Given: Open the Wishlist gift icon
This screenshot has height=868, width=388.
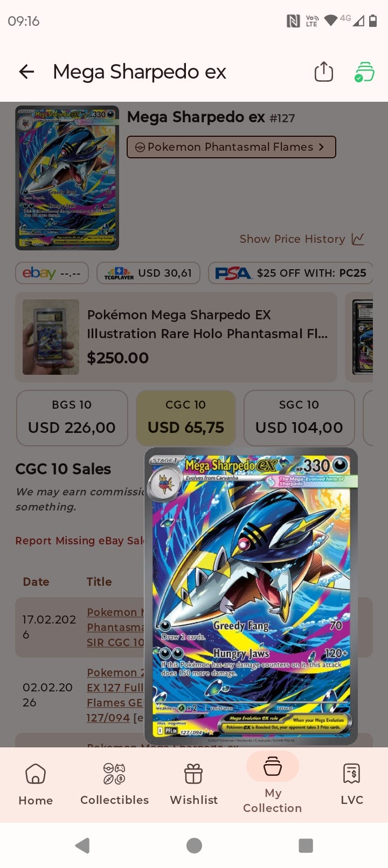Looking at the screenshot, I should click(x=193, y=774).
